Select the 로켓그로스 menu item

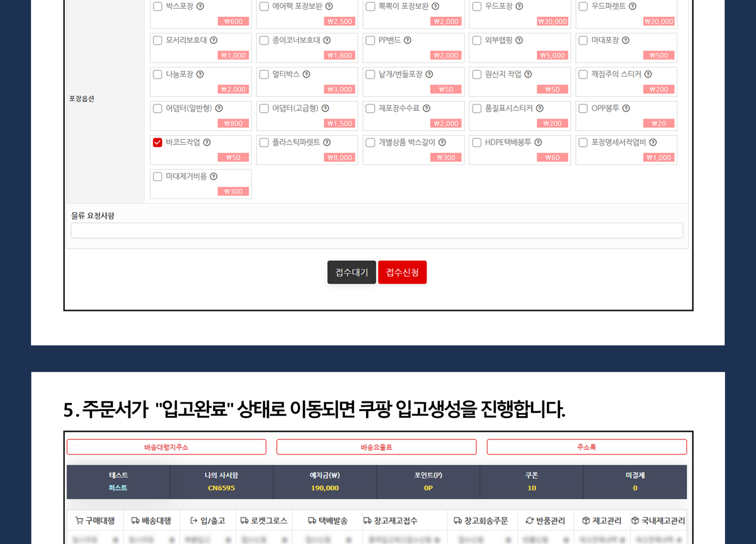click(264, 521)
